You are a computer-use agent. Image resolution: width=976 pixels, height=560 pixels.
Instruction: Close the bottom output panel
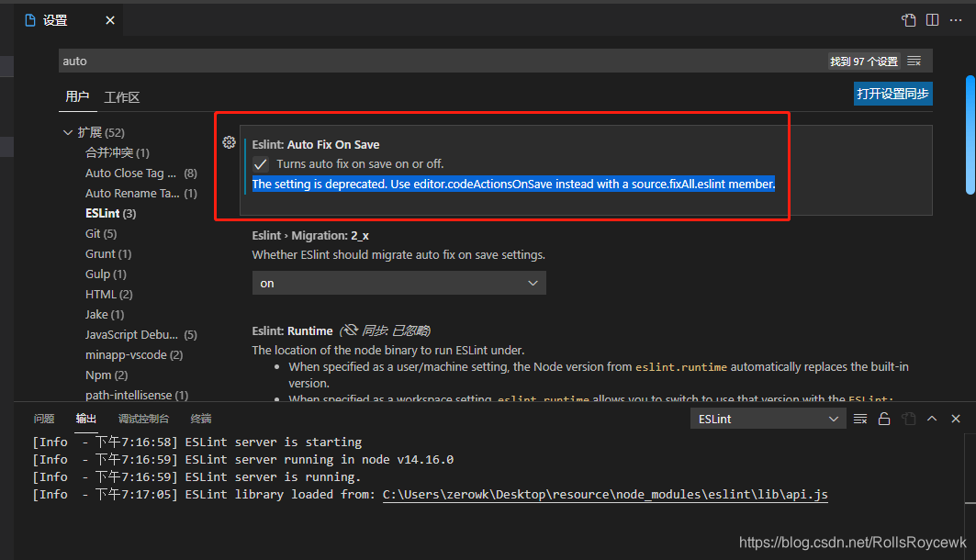pyautogui.click(x=956, y=419)
